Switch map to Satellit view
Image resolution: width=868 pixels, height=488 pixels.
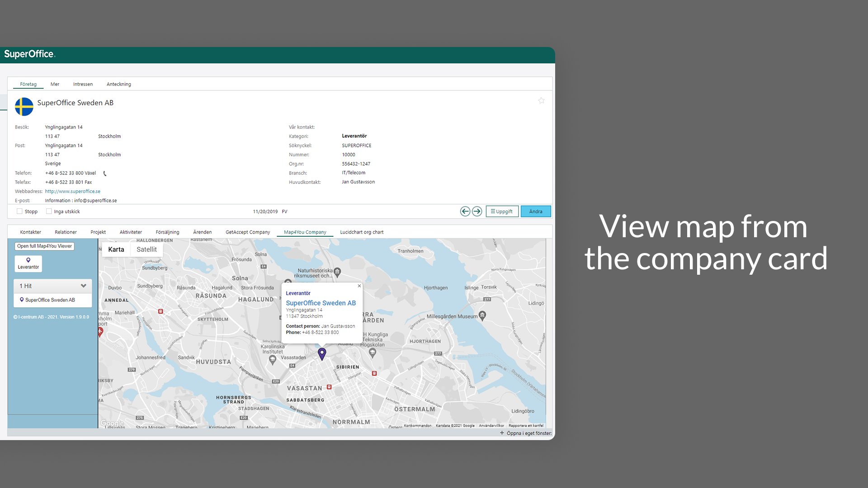pos(146,249)
